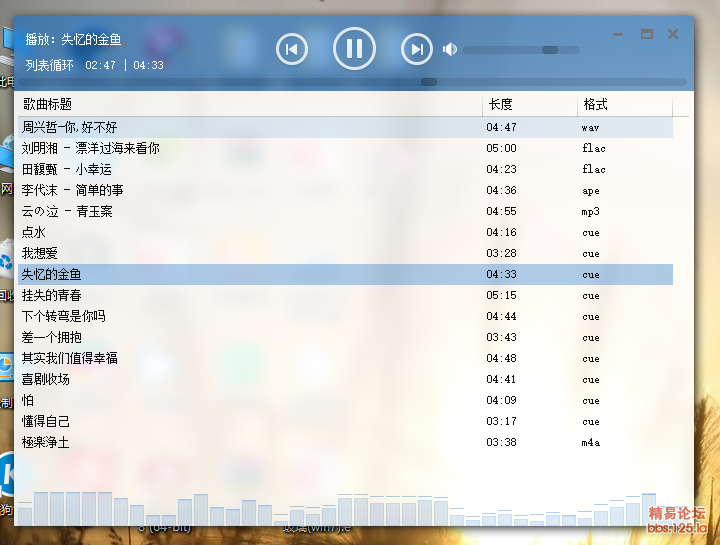Click the ape format cell
The height and width of the screenshot is (545, 720).
[591, 191]
